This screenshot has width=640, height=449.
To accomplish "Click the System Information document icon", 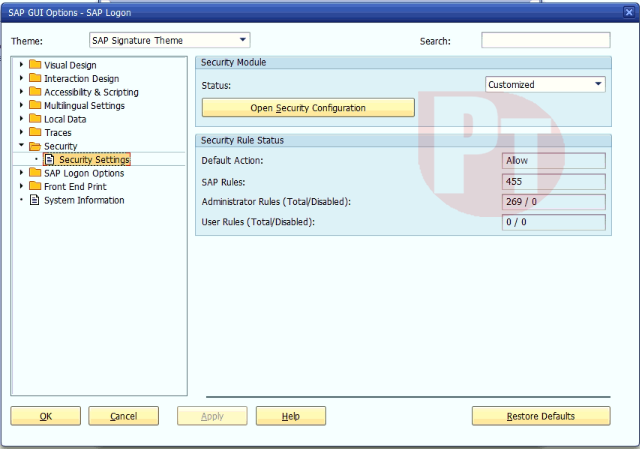I will pyautogui.click(x=35, y=200).
